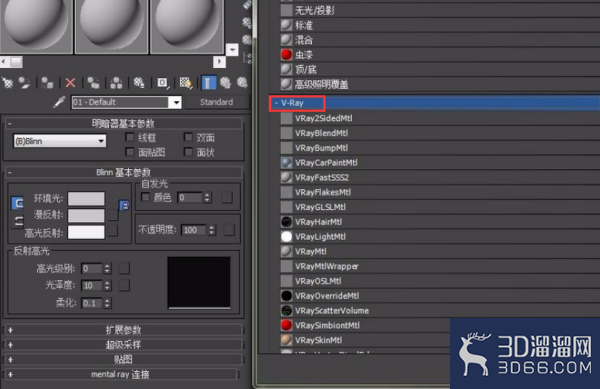Click the sample slots scroll right arrow
The width and height of the screenshot is (600, 389).
coord(219,62)
